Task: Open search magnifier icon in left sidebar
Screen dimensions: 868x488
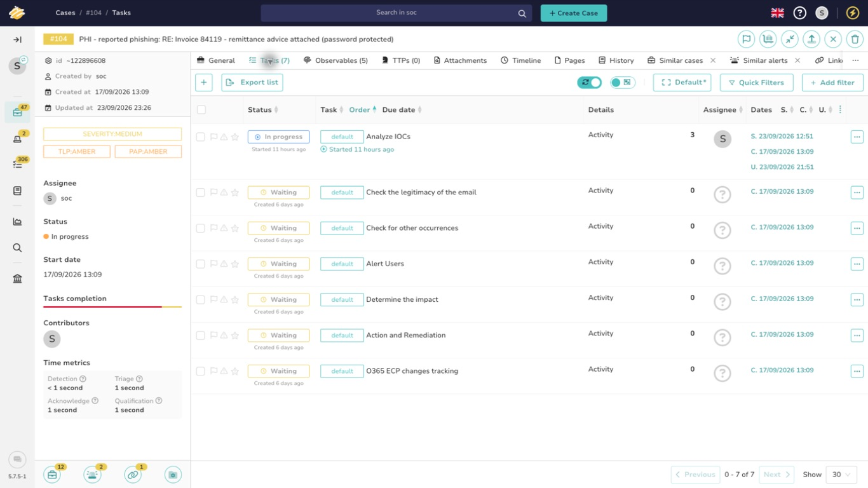Action: tap(17, 248)
